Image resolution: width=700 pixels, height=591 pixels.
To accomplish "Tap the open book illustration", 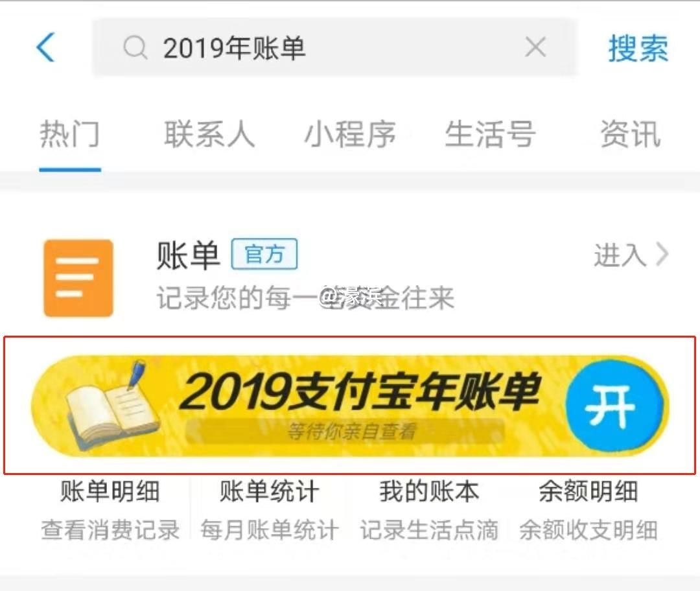I will coord(111,406).
